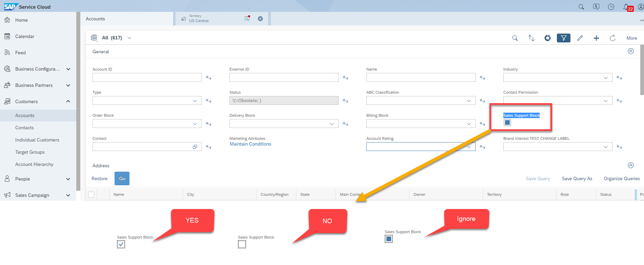Open the Industry dropdown
This screenshot has width=644, height=265.
click(606, 78)
